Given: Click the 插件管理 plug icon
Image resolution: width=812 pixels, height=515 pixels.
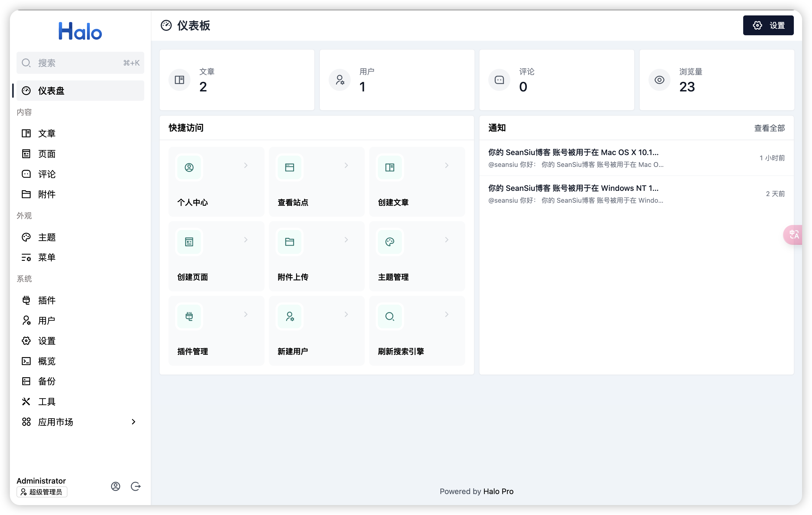Looking at the screenshot, I should (189, 316).
